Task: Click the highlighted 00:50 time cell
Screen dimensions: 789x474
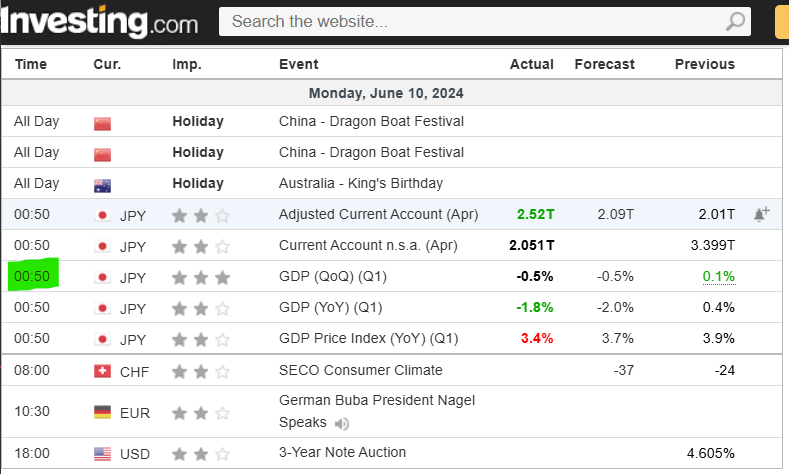Action: pyautogui.click(x=34, y=277)
